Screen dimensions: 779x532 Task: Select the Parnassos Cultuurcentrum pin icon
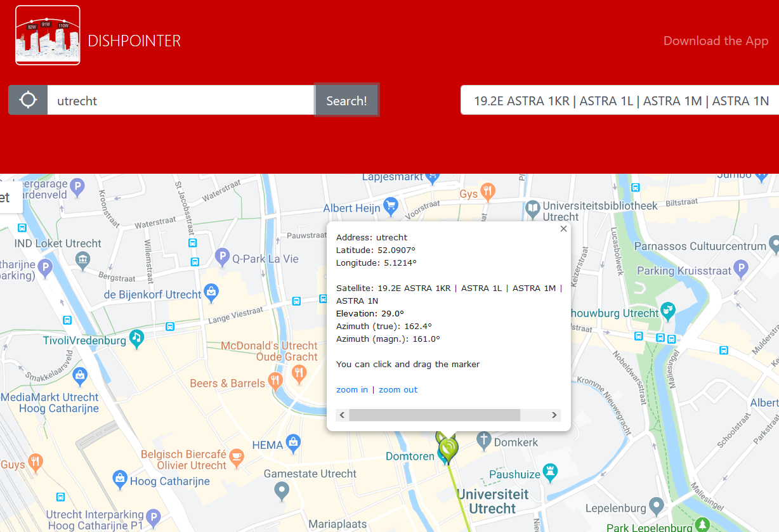point(774,243)
